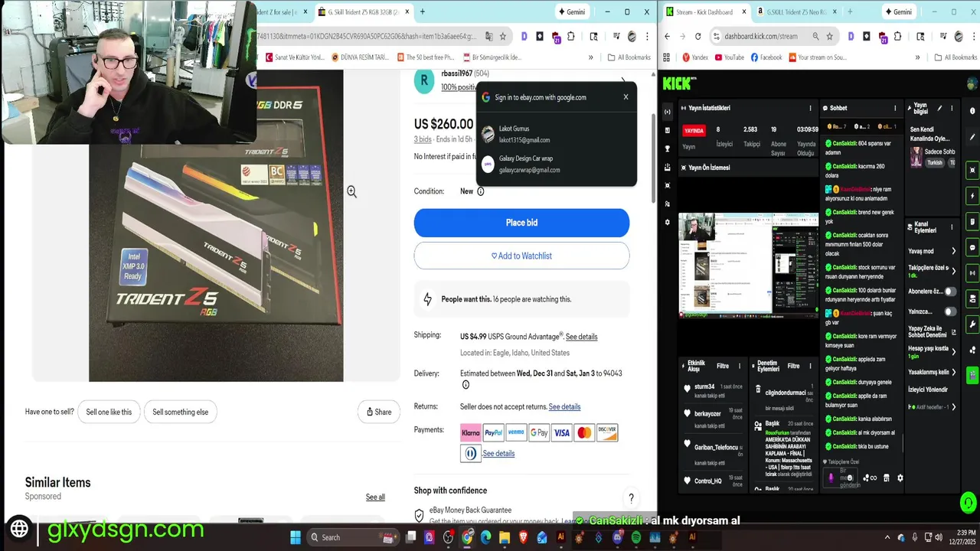The width and height of the screenshot is (980, 551).
Task: Choose the Lakot Gumus Google account
Action: (x=556, y=134)
